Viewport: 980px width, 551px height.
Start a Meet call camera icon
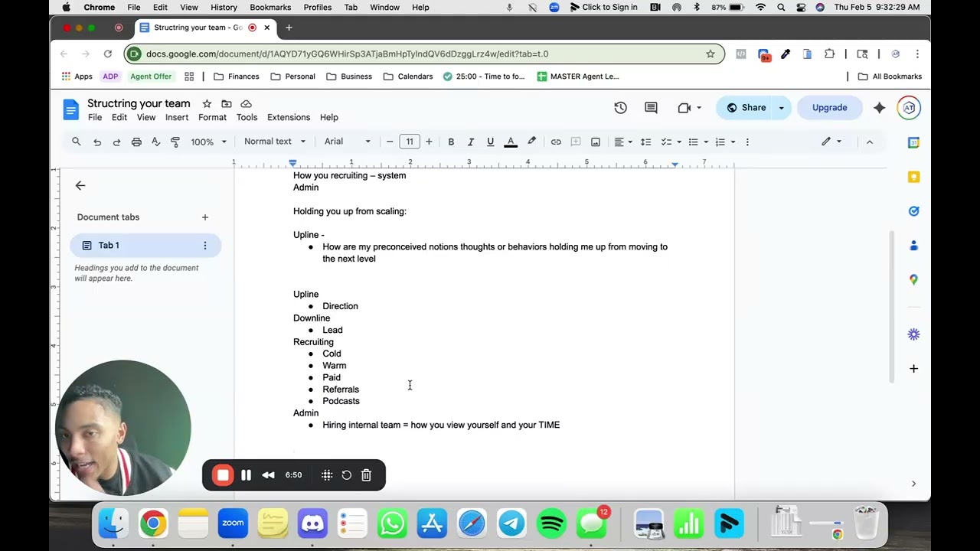[x=684, y=108]
